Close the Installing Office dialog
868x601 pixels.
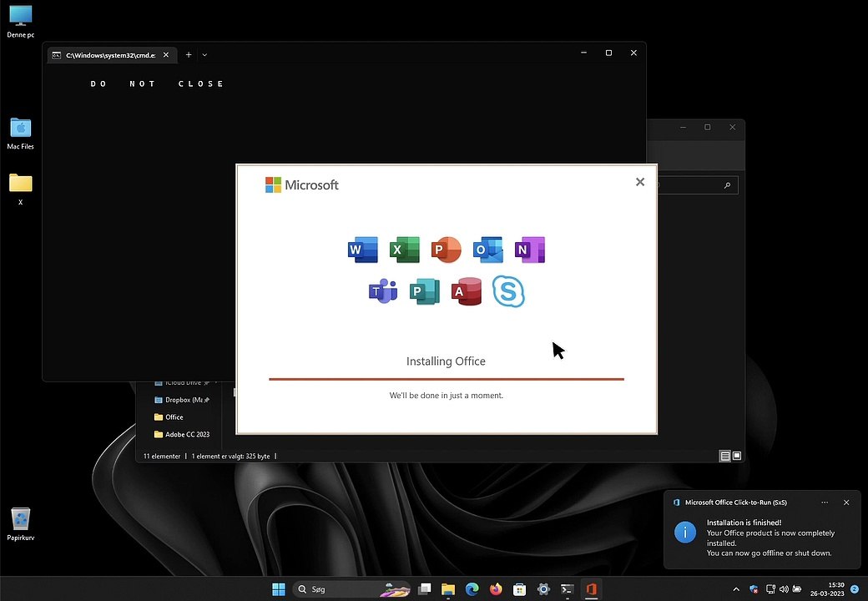coord(640,182)
